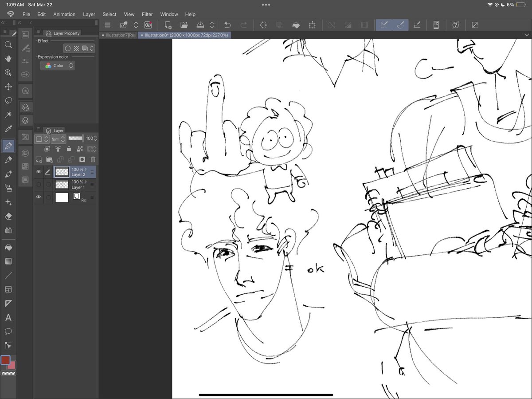Click the smartphone companion mode icon

coord(436,25)
